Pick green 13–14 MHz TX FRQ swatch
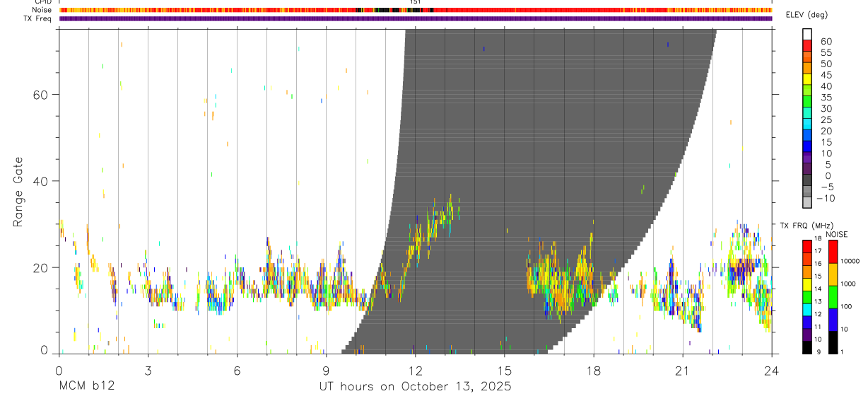The width and height of the screenshot is (868, 401). (x=807, y=296)
